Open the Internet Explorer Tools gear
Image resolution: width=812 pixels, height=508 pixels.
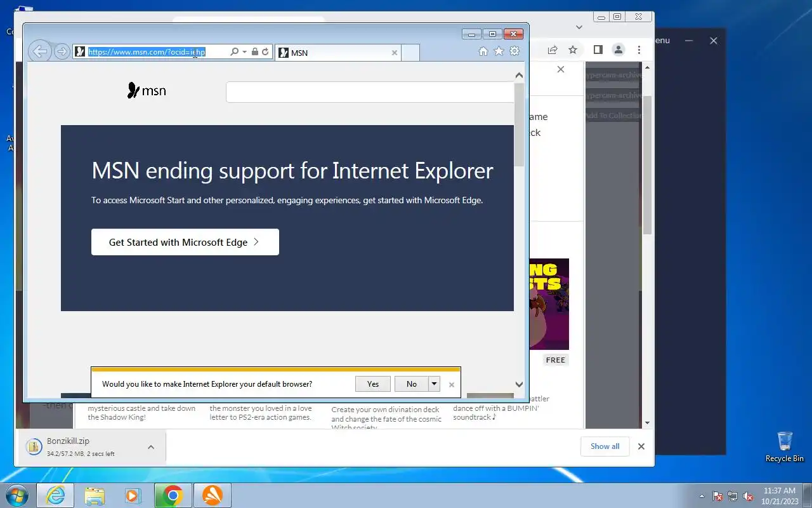(x=514, y=51)
